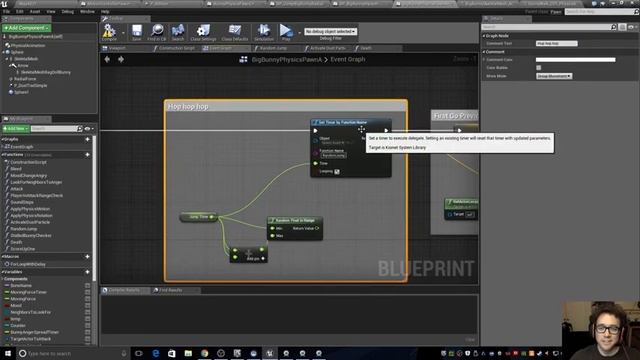Click the plus icon in Graphs section
This screenshot has width=640, height=360.
87,139
